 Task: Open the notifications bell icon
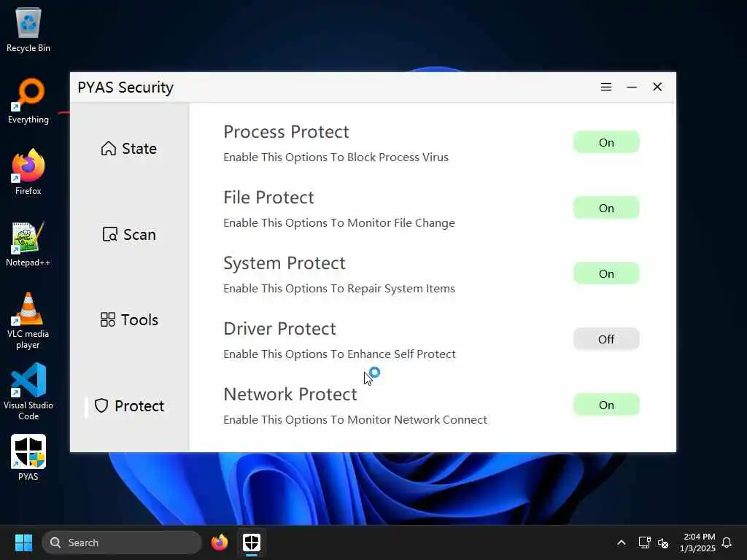(727, 542)
